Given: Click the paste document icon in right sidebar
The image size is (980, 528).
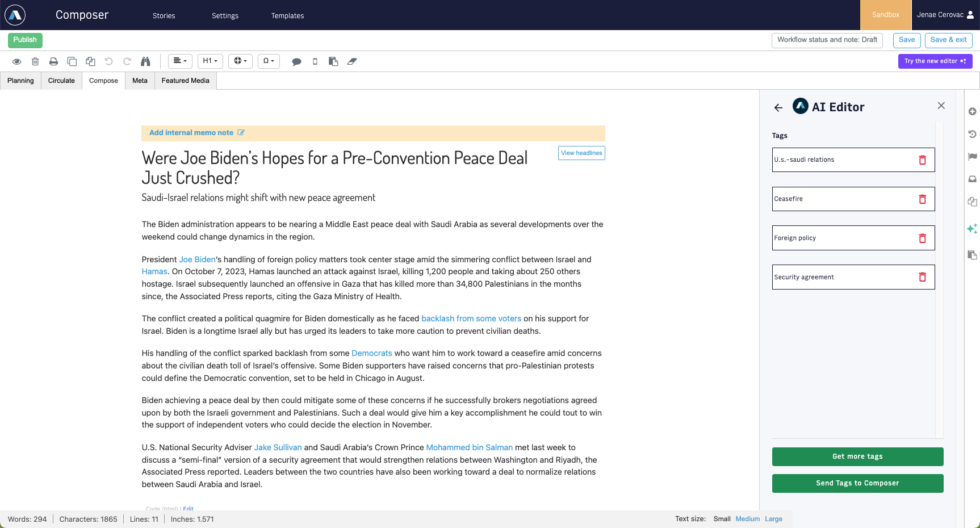Looking at the screenshot, I should pyautogui.click(x=973, y=255).
